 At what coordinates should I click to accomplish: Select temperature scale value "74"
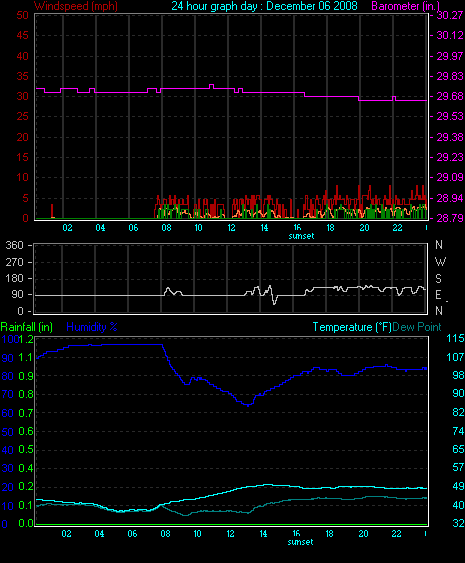click(458, 431)
